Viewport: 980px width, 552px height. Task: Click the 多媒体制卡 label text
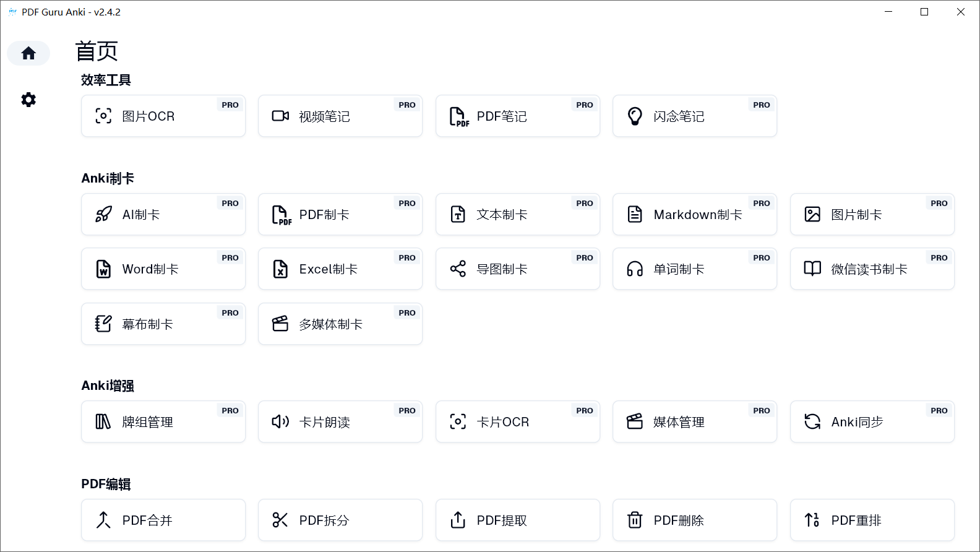pos(331,324)
